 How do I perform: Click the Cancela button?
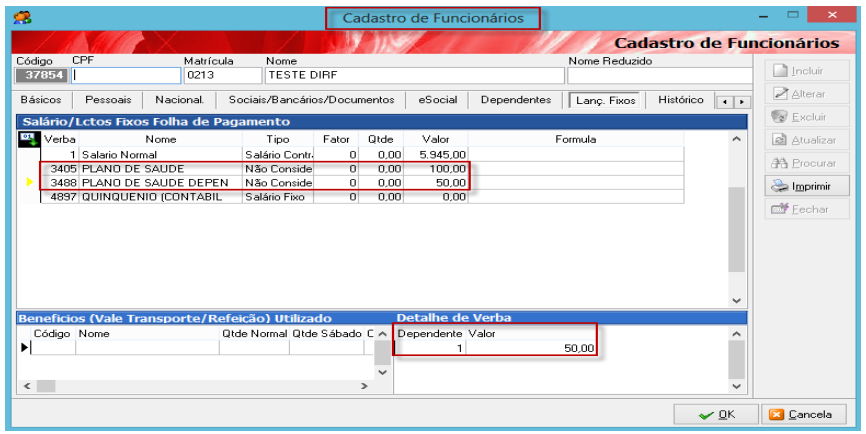click(801, 414)
